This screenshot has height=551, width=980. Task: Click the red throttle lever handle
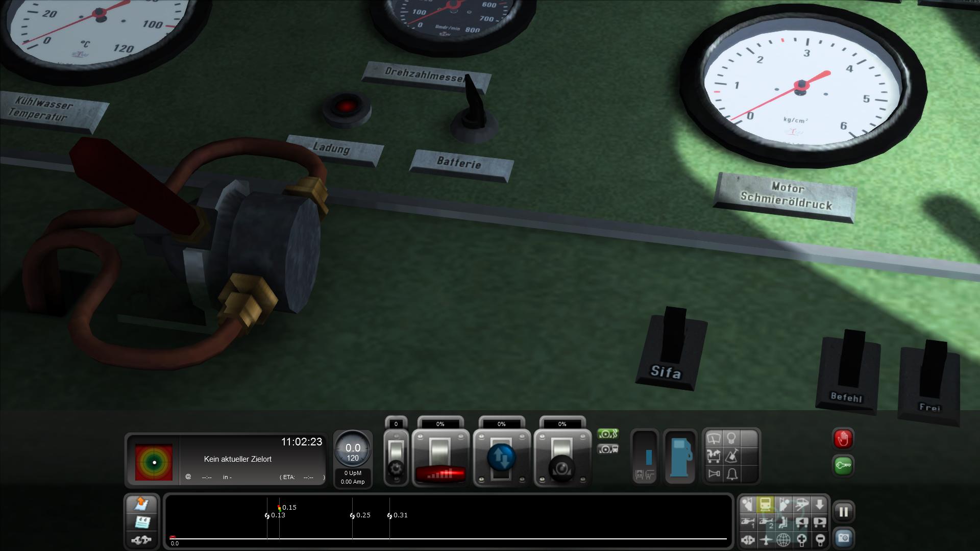pos(440,473)
